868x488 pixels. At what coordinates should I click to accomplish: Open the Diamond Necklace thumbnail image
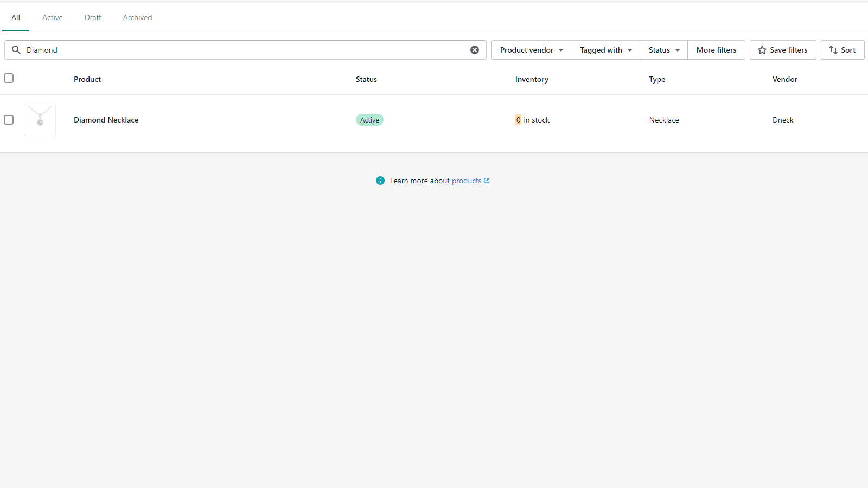(x=40, y=120)
